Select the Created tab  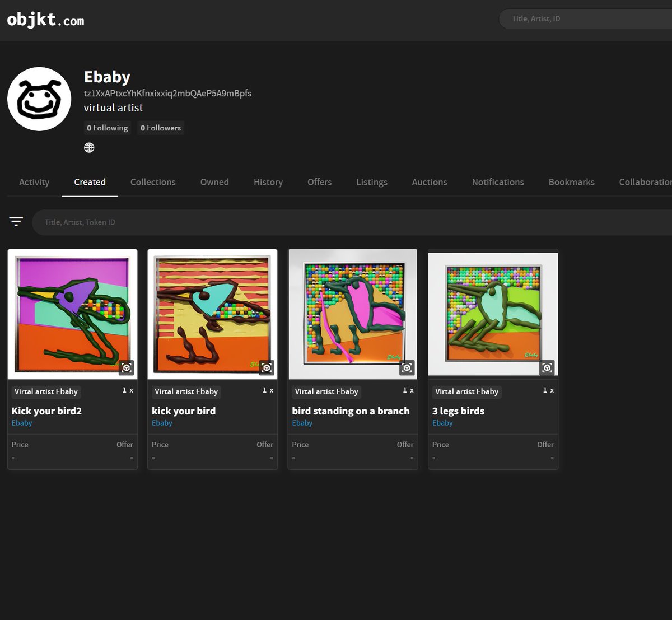90,182
